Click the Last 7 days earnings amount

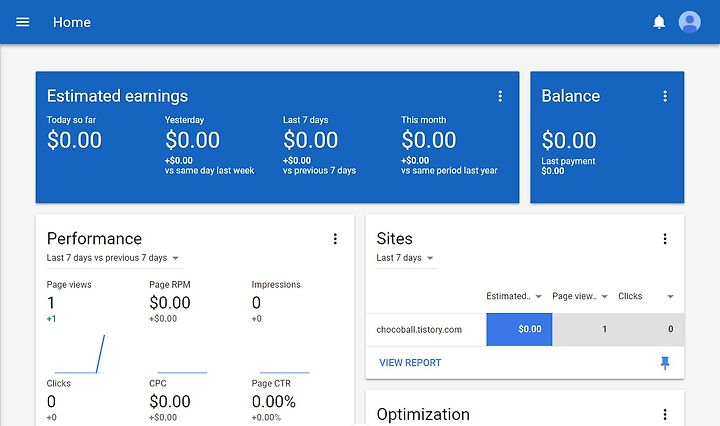pyautogui.click(x=310, y=140)
